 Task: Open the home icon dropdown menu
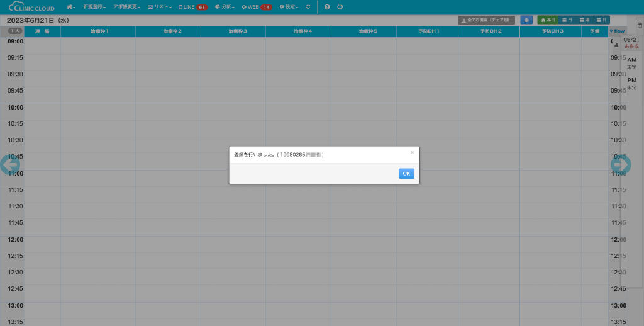click(71, 7)
